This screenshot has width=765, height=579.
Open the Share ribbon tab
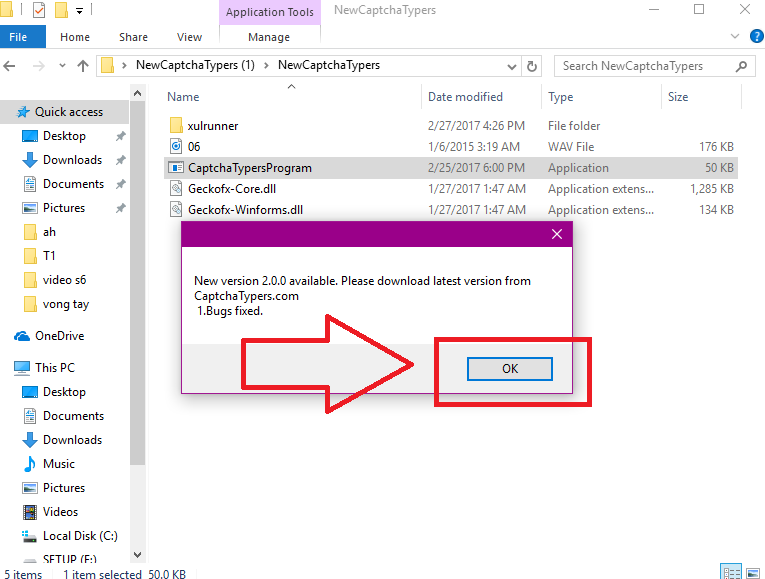pos(133,37)
